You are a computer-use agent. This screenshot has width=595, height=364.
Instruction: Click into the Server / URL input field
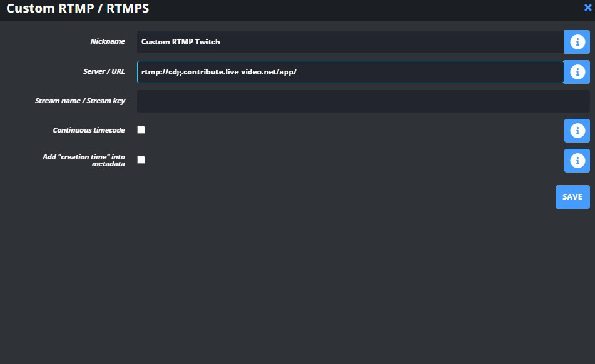click(x=350, y=72)
